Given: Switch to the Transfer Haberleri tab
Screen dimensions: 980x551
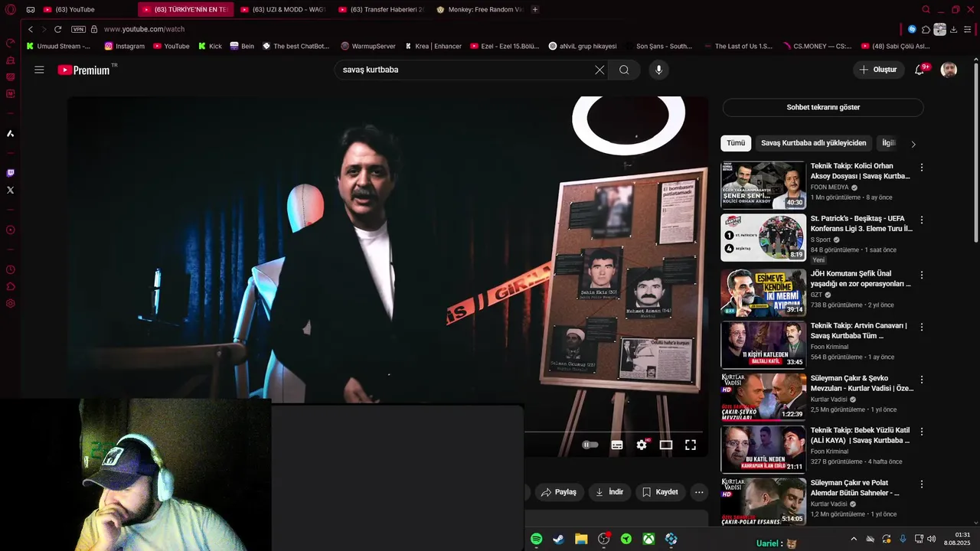Looking at the screenshot, I should pyautogui.click(x=381, y=10).
